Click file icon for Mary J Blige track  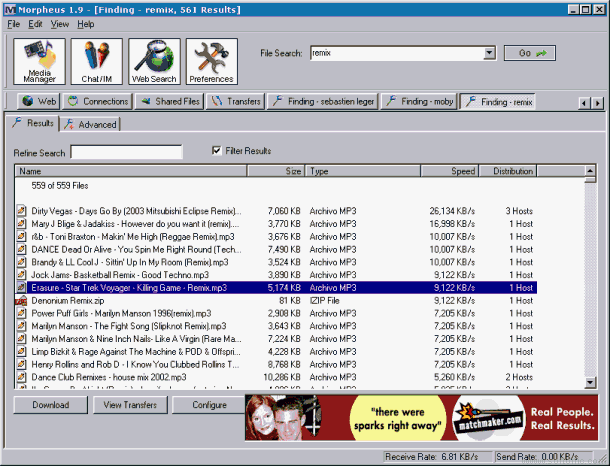pos(21,224)
